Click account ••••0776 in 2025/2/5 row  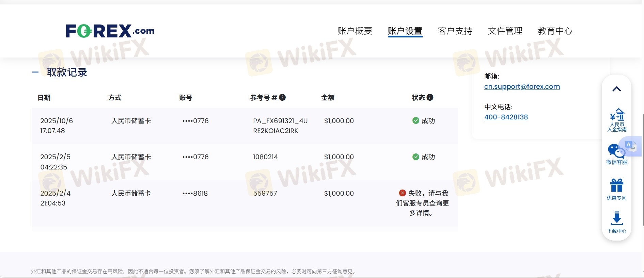[x=195, y=157]
